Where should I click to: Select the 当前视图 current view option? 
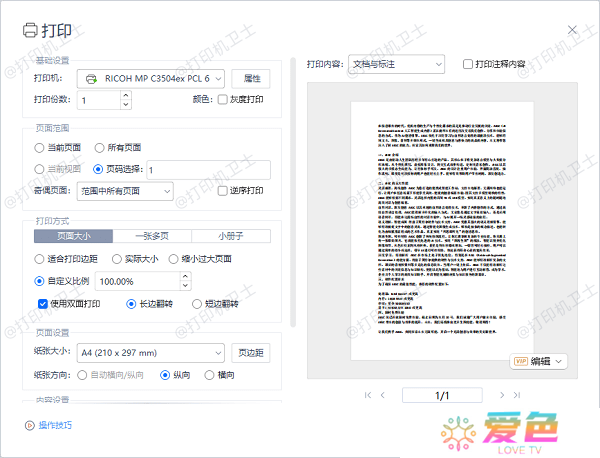click(39, 169)
